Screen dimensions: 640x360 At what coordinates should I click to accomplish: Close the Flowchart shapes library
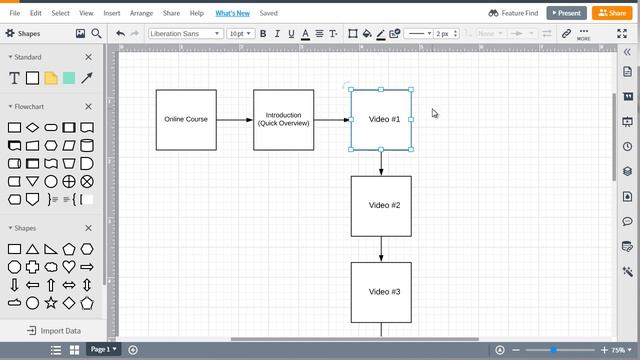tap(89, 107)
